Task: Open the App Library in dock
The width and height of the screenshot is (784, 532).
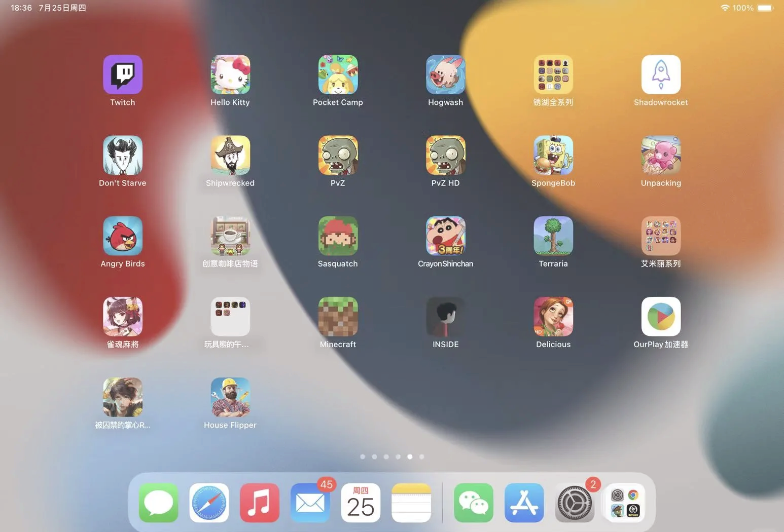Action: [x=625, y=503]
